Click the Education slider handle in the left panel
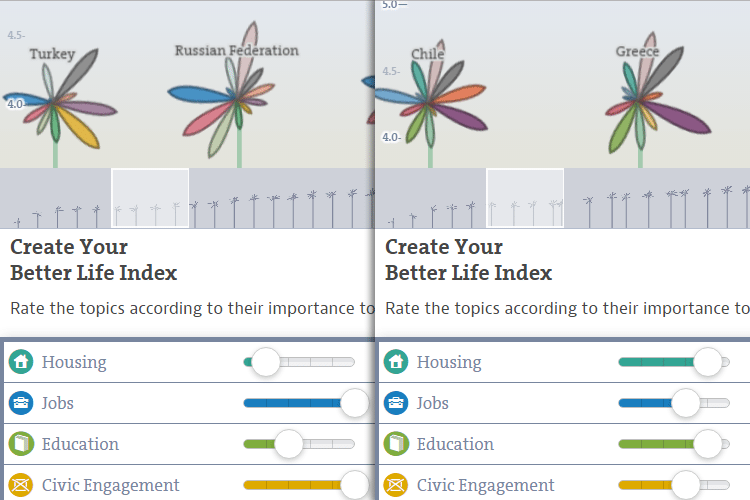This screenshot has height=500, width=750. click(288, 444)
